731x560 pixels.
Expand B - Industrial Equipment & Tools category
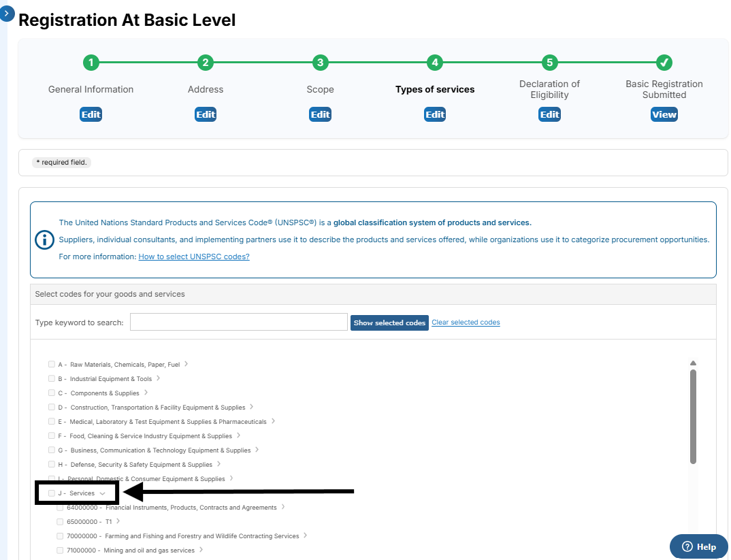tap(159, 378)
